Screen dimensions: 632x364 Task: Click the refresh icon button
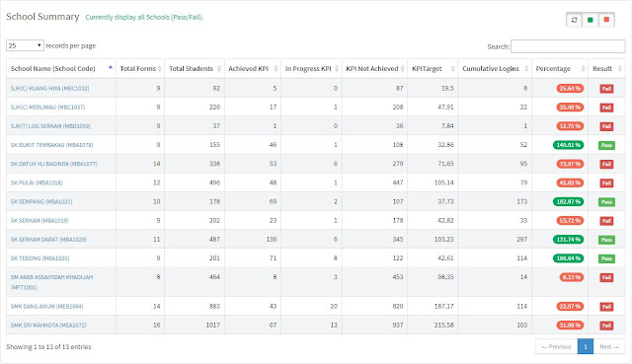click(x=575, y=20)
